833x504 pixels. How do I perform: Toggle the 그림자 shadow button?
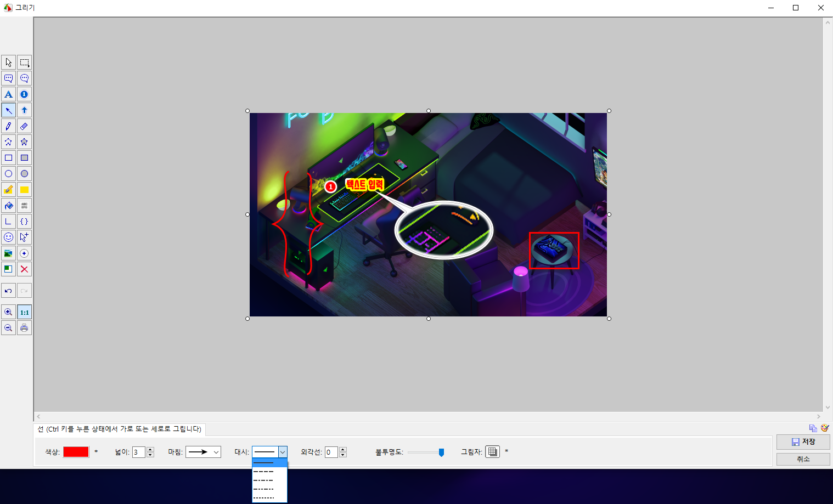tap(492, 452)
